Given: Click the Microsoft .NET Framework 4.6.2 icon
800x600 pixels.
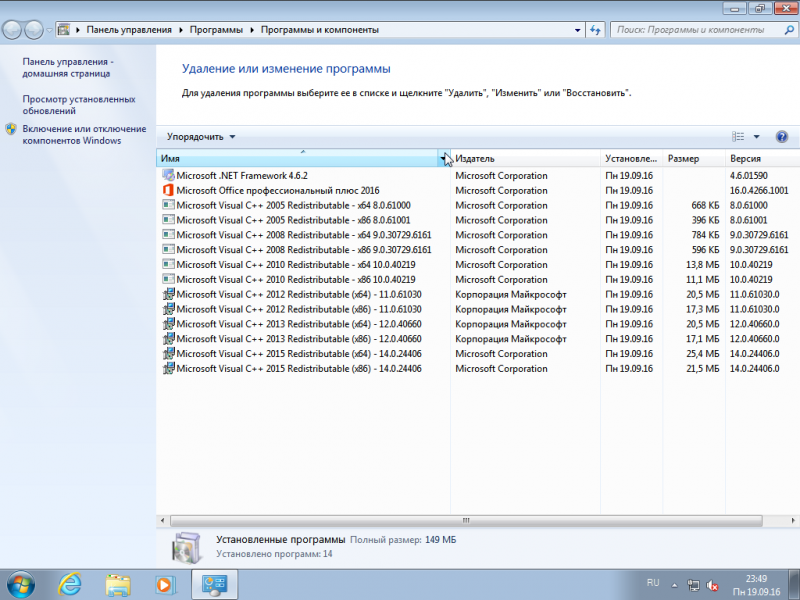Looking at the screenshot, I should coord(168,175).
